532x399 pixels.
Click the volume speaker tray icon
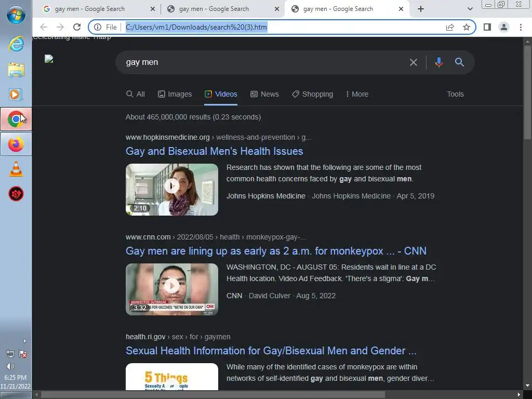tap(10, 366)
